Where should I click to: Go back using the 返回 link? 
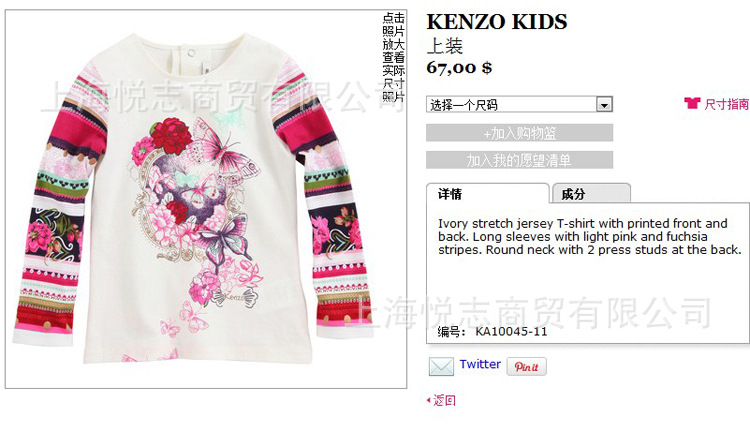[444, 400]
